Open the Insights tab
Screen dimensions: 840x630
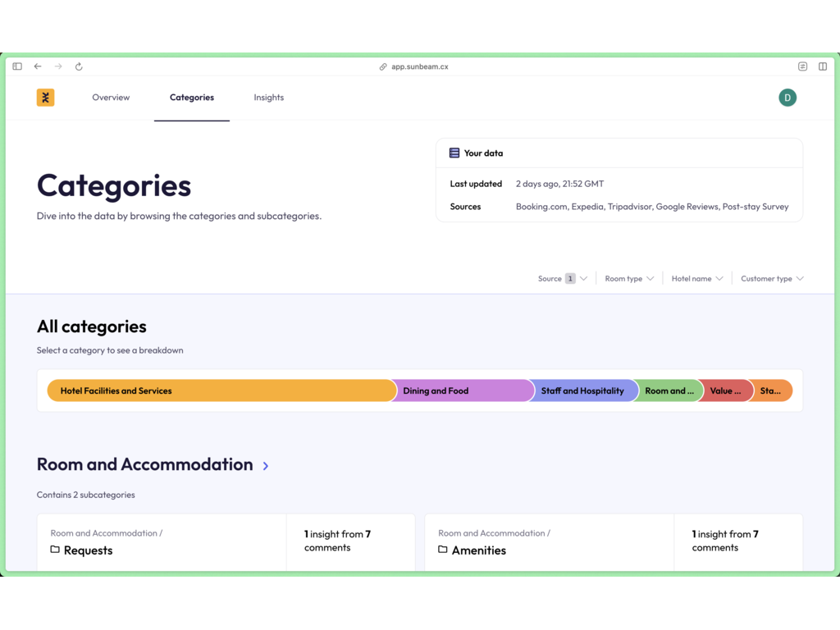[x=268, y=98]
